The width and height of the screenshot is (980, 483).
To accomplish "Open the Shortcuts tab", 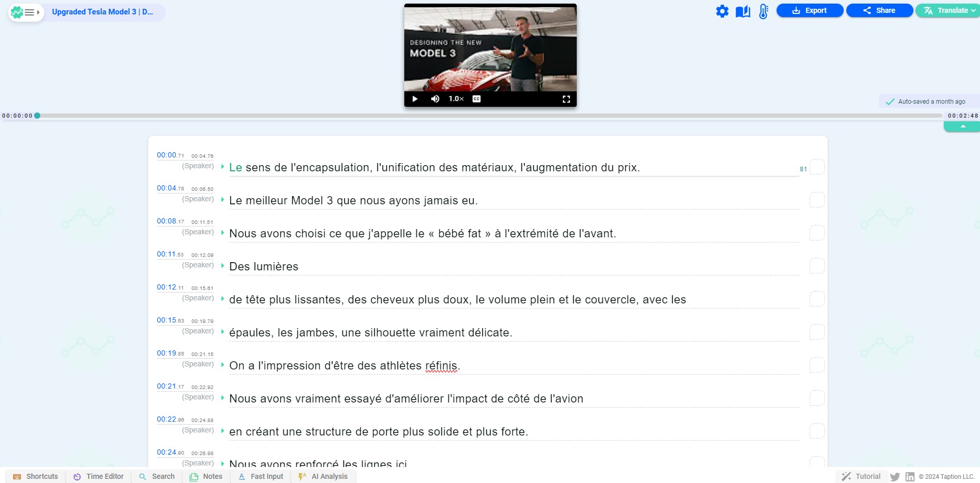I will [36, 476].
